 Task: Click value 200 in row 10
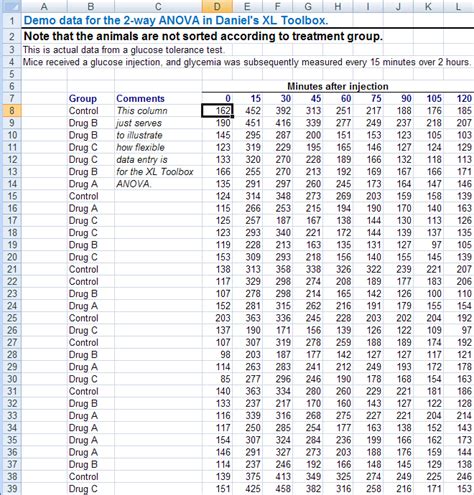click(x=313, y=135)
